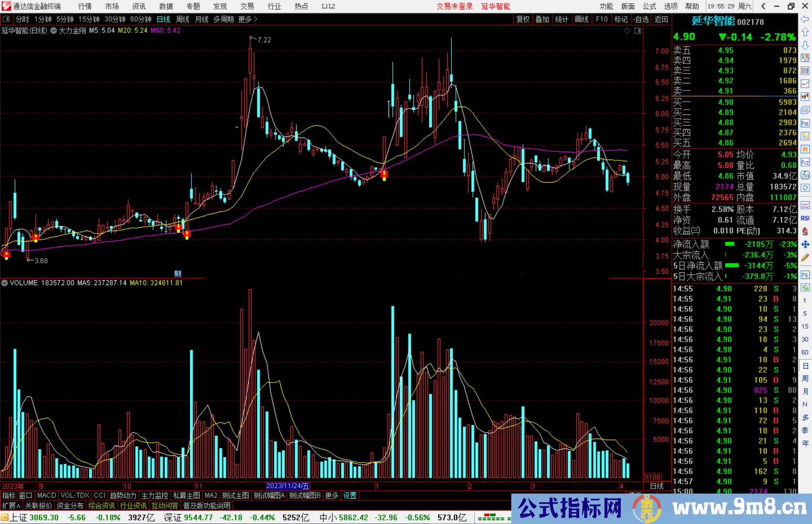Switch to the MACD indicator tab
This screenshot has width=812, height=524.
[47, 495]
